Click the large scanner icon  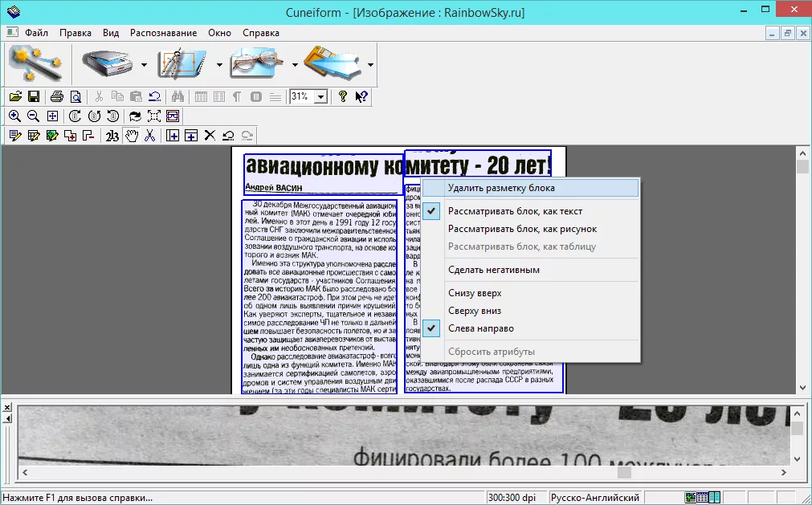coord(108,63)
